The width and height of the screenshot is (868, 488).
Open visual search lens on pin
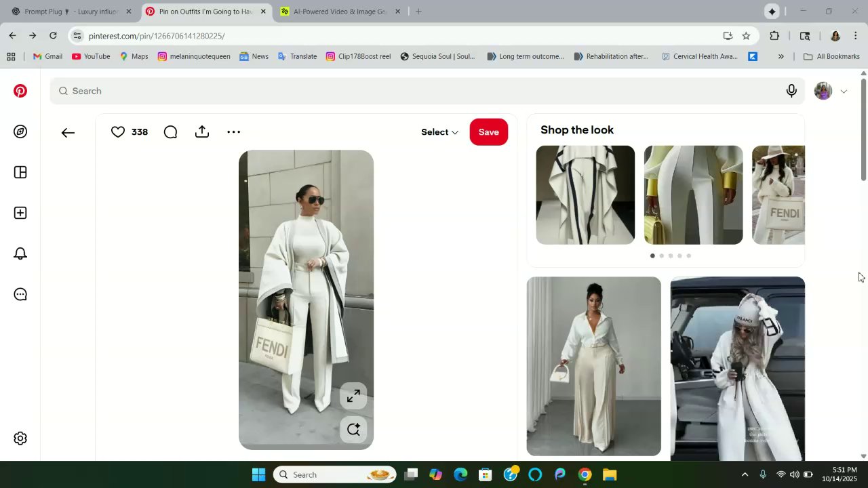click(x=353, y=430)
